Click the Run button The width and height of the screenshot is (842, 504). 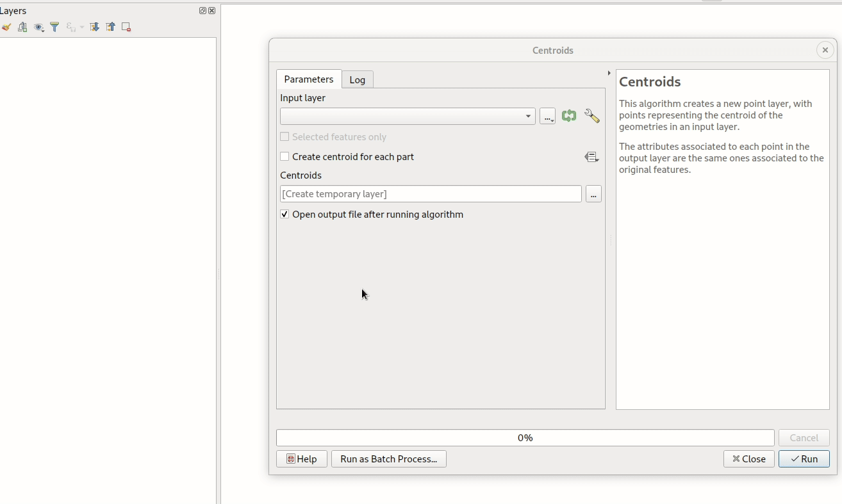coord(804,459)
